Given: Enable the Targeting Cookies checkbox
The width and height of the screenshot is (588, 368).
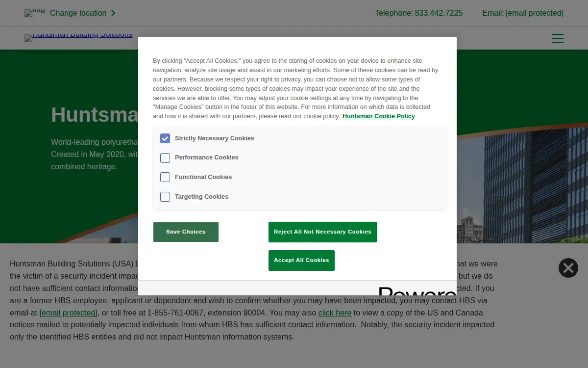Looking at the screenshot, I should coord(165,197).
